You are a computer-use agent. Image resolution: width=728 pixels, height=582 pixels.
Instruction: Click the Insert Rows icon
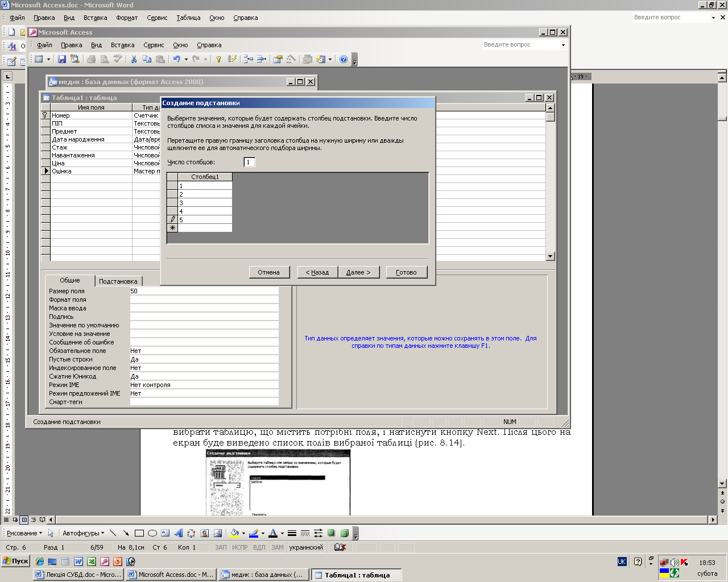(x=249, y=59)
